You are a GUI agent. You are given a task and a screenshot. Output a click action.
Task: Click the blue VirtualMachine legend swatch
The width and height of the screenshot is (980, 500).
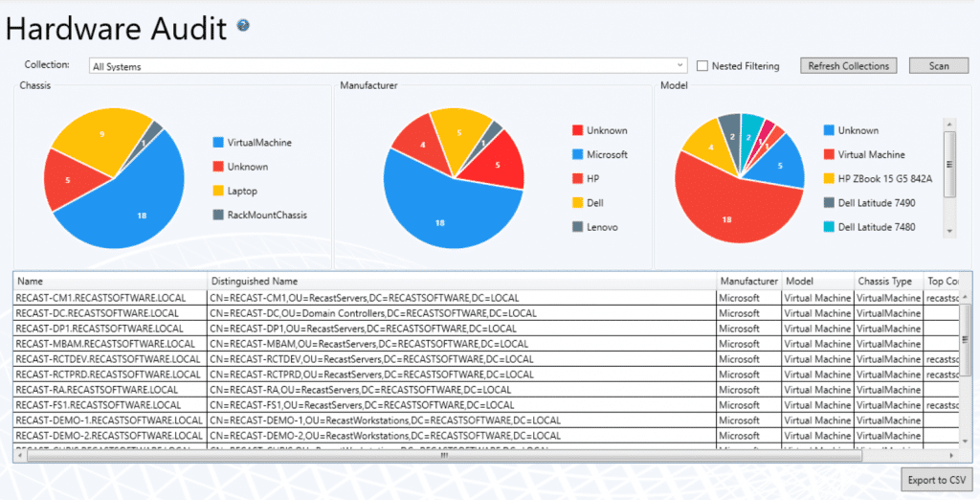(219, 143)
